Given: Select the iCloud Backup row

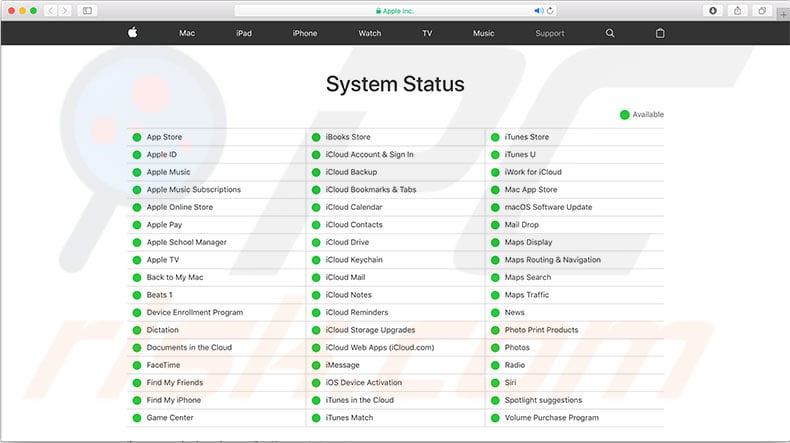Looking at the screenshot, I should (x=396, y=172).
